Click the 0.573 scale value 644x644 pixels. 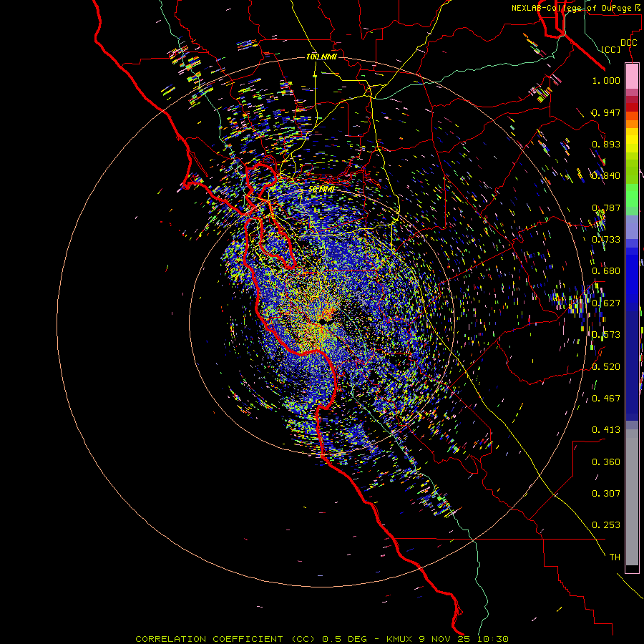click(x=606, y=335)
